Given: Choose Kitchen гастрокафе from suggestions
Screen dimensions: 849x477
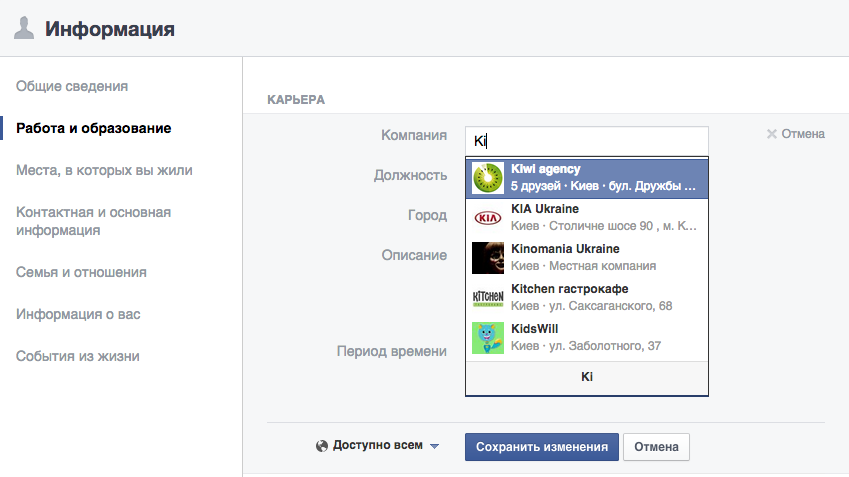Looking at the screenshot, I should 587,298.
